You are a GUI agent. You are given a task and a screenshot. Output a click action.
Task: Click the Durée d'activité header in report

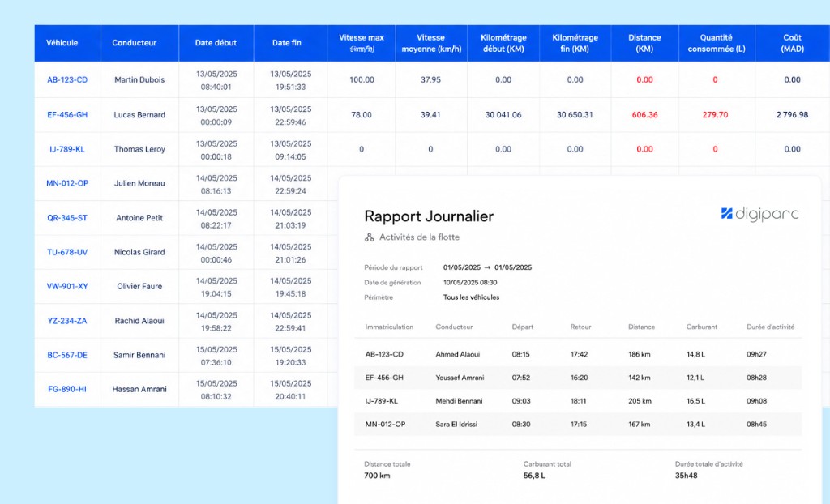click(x=770, y=327)
